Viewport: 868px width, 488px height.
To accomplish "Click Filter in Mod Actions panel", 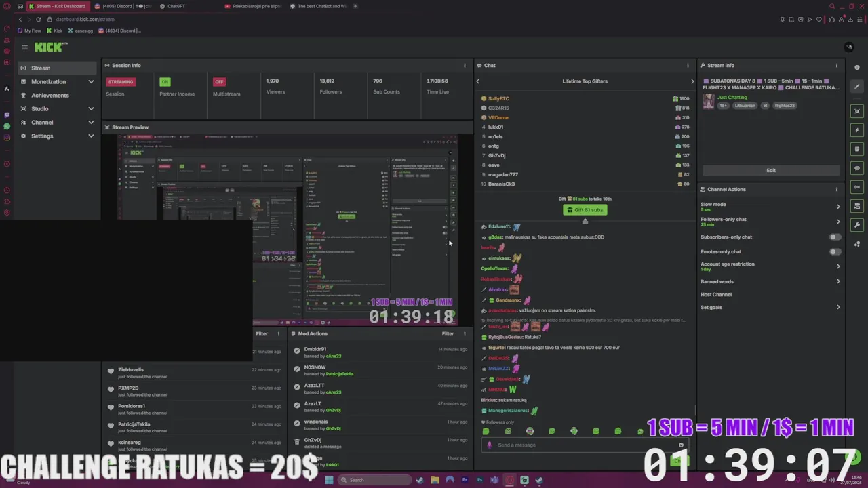I will click(x=448, y=334).
